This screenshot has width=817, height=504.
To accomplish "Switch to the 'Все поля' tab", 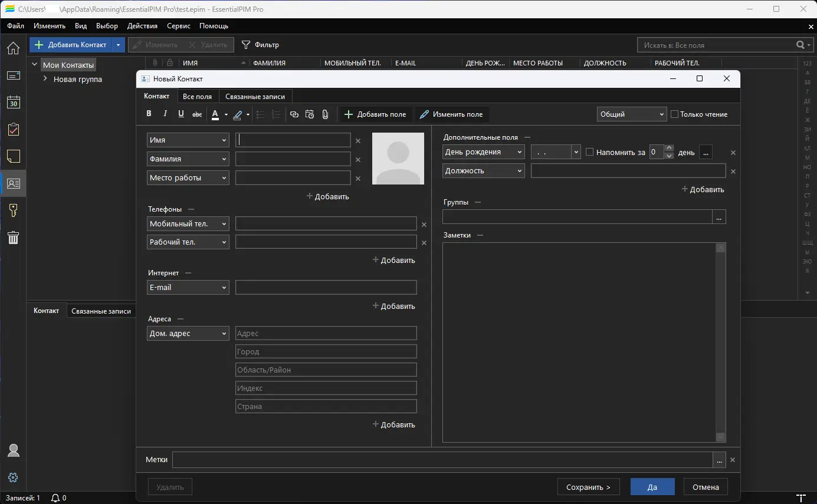I will coord(197,97).
